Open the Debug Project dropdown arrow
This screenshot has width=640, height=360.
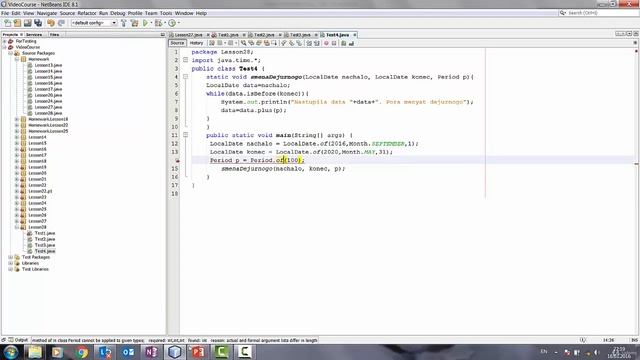click(x=165, y=23)
